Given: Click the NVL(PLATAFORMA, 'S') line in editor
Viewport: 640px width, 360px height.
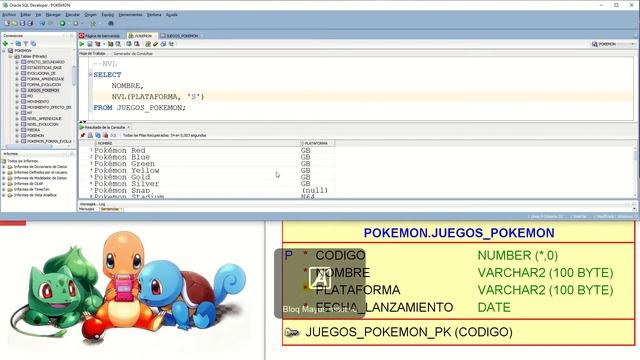Looking at the screenshot, I should pyautogui.click(x=158, y=97).
